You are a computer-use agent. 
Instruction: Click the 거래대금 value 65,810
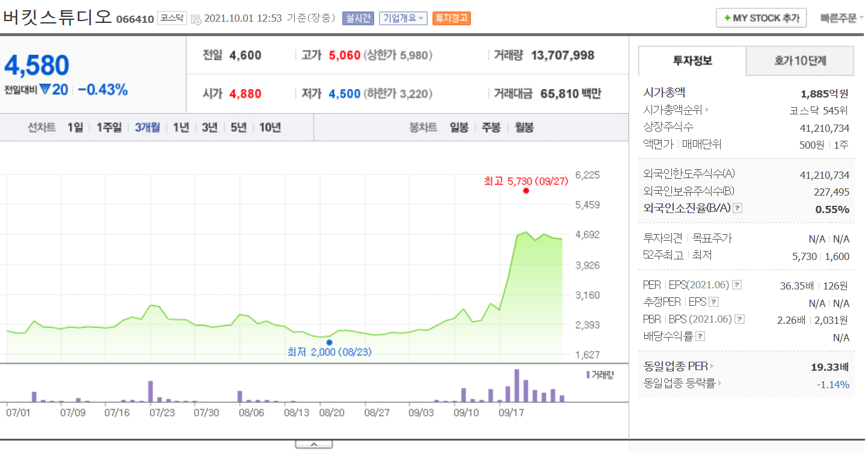click(558, 94)
